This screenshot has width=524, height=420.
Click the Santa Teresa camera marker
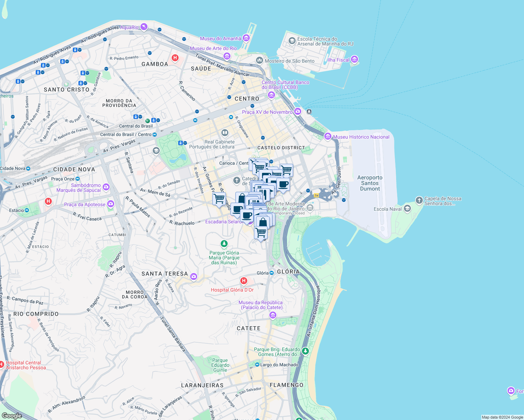pyautogui.click(x=193, y=277)
